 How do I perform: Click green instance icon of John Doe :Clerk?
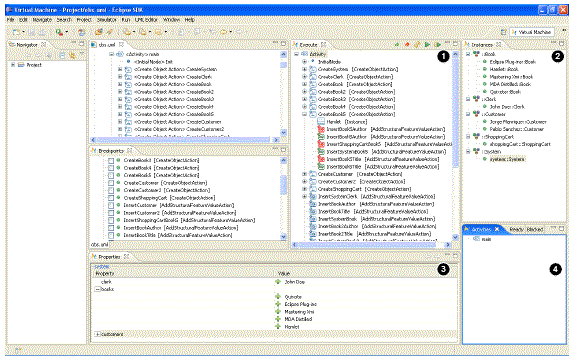pos(485,107)
